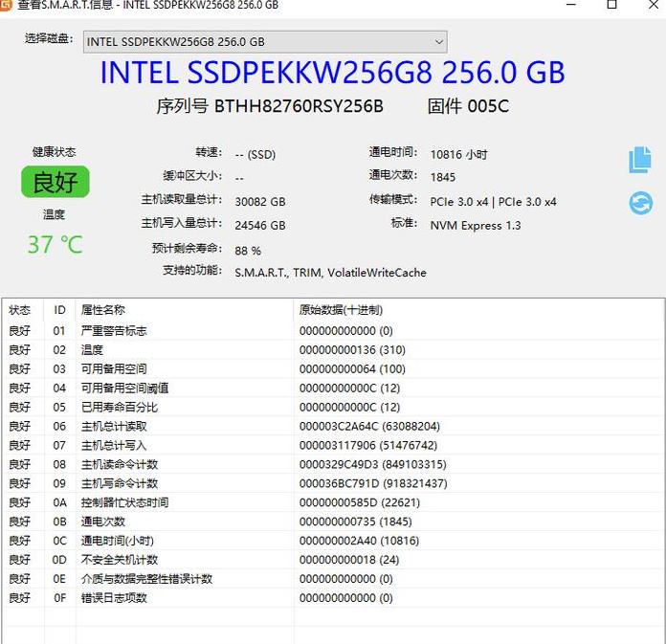Select the 错误日志项数 row
This screenshot has height=644, width=666.
333,598
